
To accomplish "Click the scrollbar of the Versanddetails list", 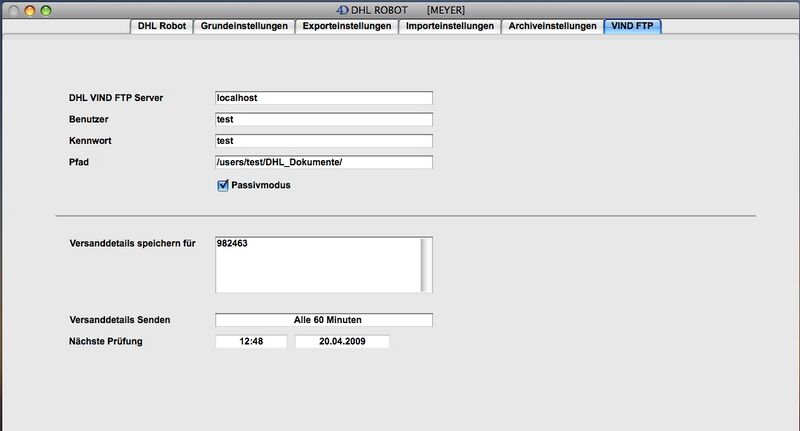I will point(427,263).
